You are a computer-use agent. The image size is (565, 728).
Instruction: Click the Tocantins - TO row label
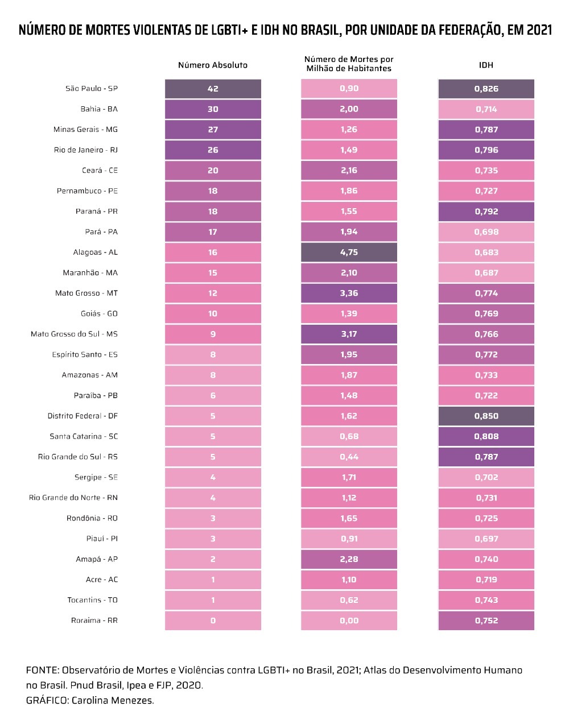pyautogui.click(x=92, y=600)
